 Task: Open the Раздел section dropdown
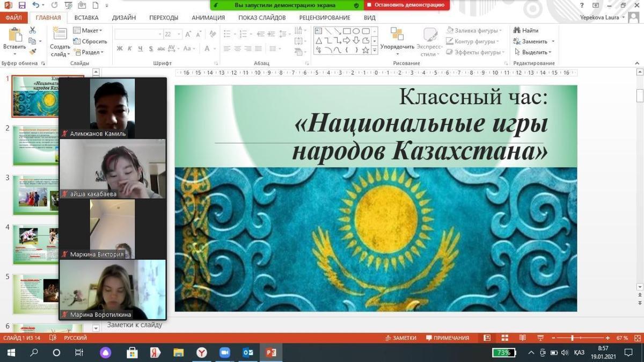(90, 53)
